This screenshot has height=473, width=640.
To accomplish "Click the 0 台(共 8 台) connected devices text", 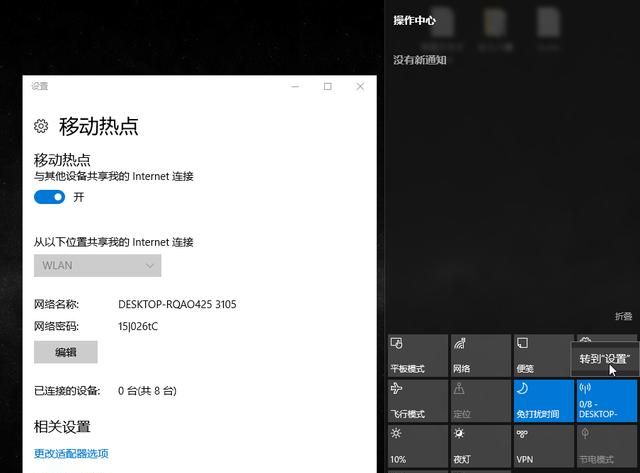I will 147,391.
